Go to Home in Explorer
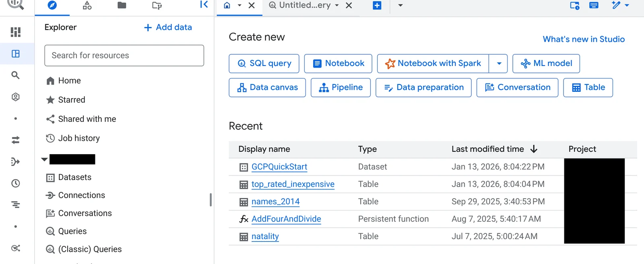The height and width of the screenshot is (264, 644). 70,80
